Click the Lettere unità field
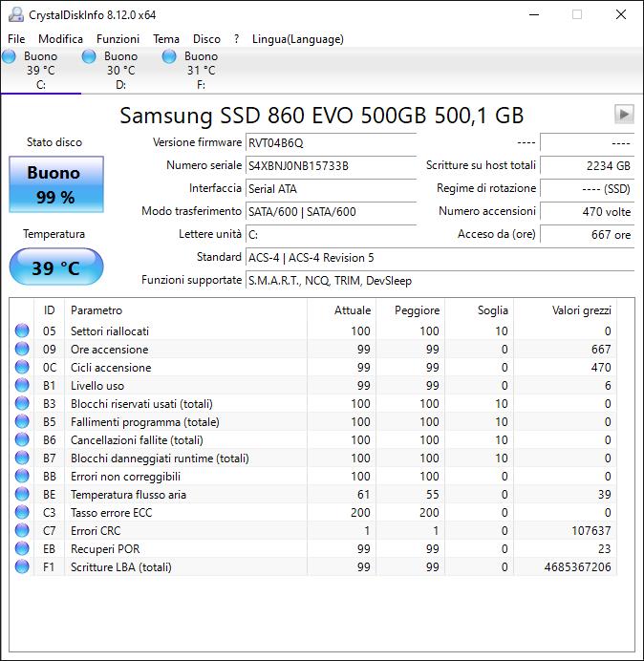 331,234
